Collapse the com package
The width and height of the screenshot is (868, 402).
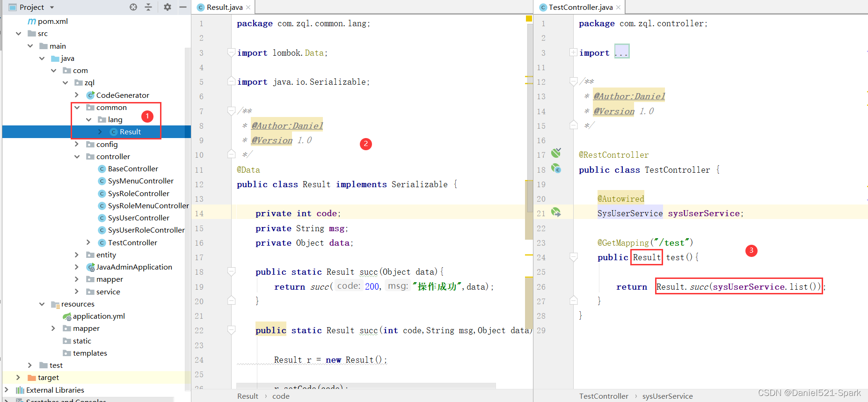tap(54, 70)
